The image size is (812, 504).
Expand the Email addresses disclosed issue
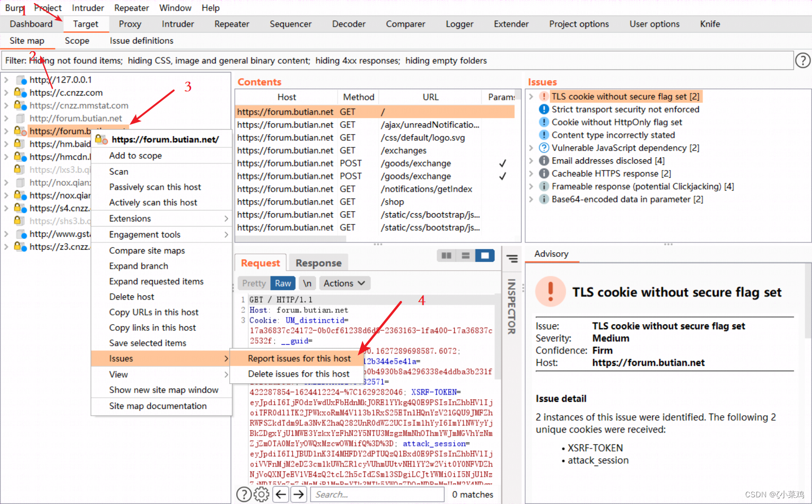coord(531,160)
